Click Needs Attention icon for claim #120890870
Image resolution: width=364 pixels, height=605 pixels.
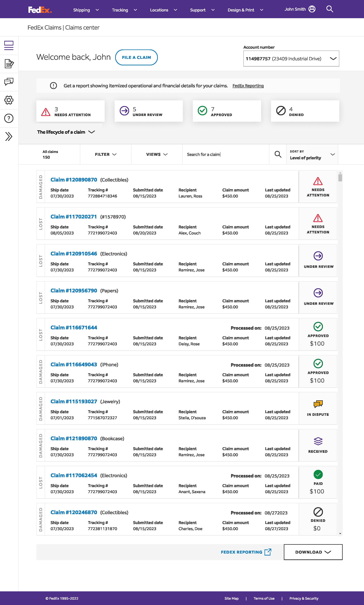[318, 181]
